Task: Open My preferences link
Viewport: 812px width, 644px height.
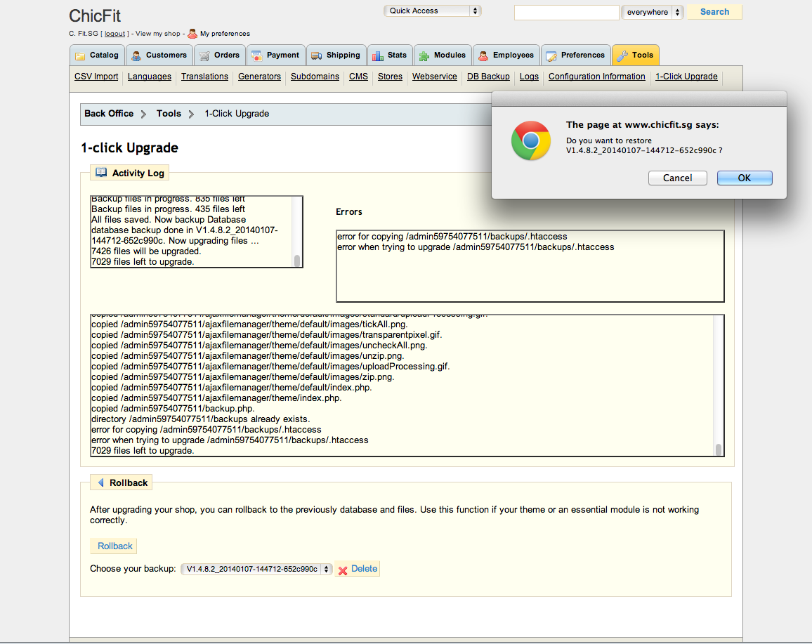Action: 225,34
